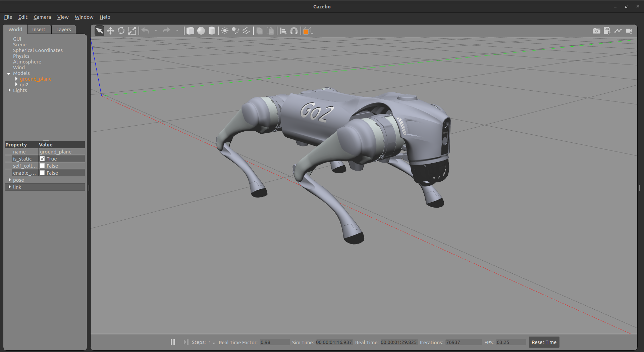Open the Align tool
Screen dimensions: 644x352
point(283,31)
